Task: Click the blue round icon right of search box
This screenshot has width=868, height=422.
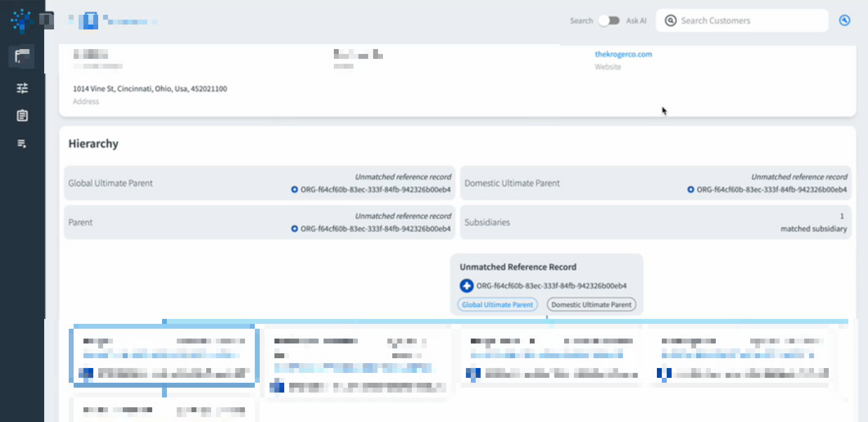Action: point(844,20)
